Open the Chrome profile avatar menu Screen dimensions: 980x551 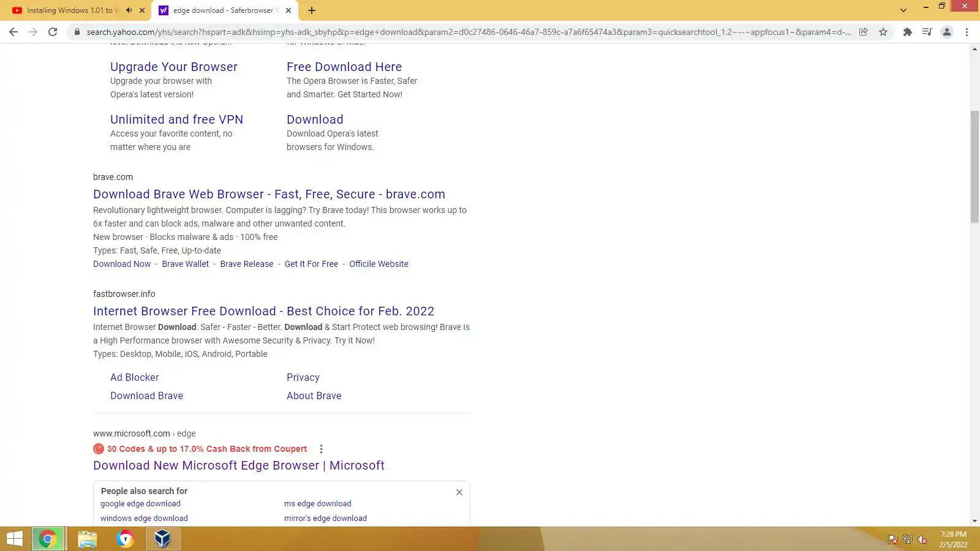[947, 32]
